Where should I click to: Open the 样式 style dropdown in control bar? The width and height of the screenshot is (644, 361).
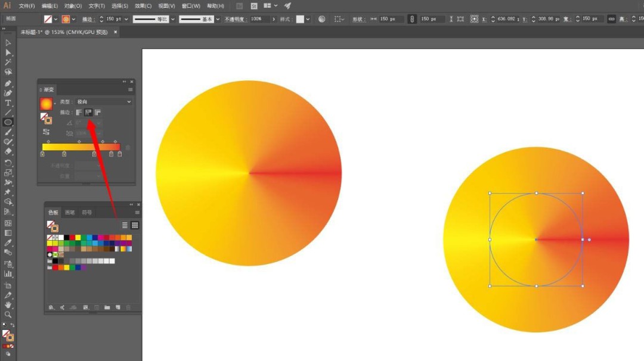coord(308,19)
